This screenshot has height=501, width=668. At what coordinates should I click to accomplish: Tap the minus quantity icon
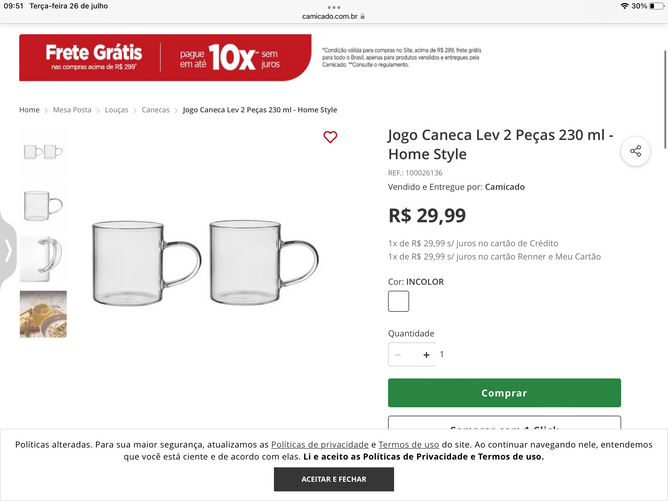click(398, 354)
